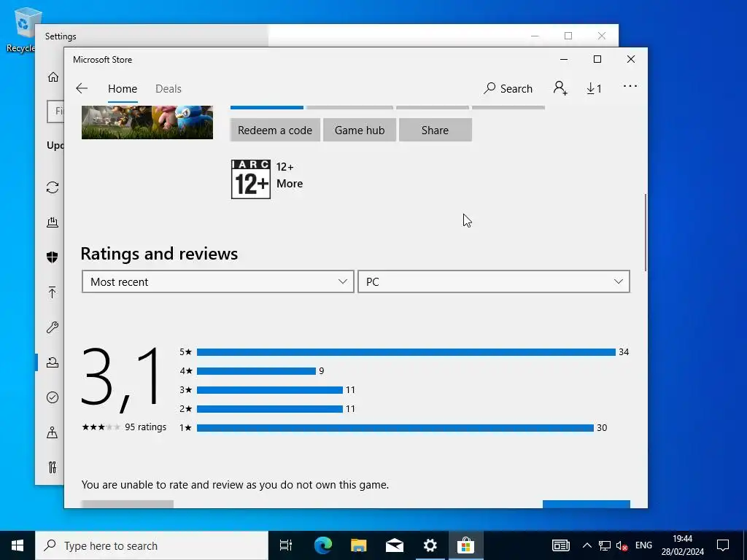The width and height of the screenshot is (747, 560).
Task: Open the Store account sign-in icon
Action: (x=560, y=88)
